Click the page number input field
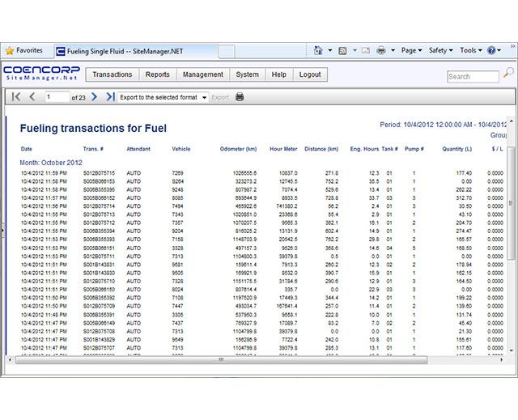 pyautogui.click(x=57, y=97)
